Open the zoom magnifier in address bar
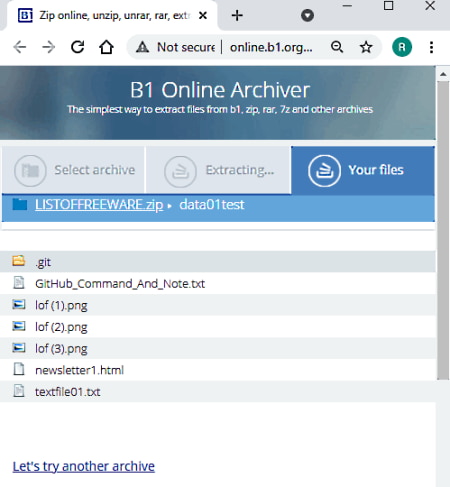This screenshot has width=450, height=487. coord(337,47)
